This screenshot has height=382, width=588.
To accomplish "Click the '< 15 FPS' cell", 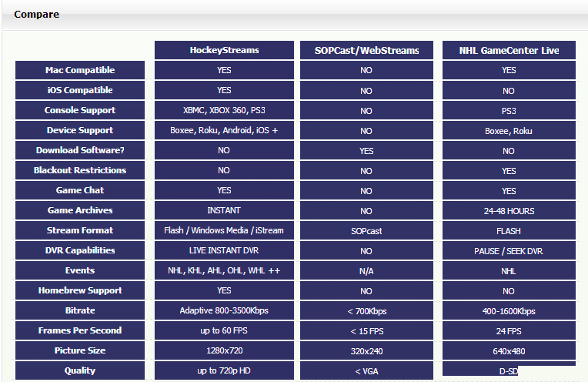I will (366, 331).
